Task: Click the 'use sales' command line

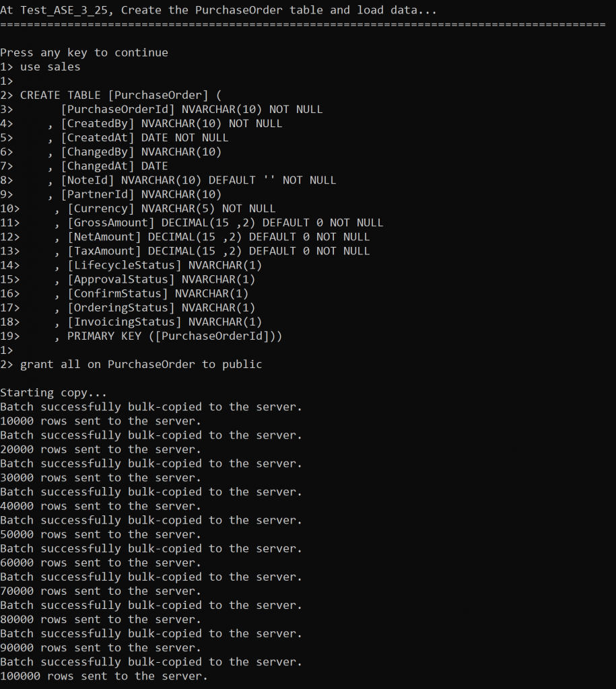Action: [x=40, y=67]
